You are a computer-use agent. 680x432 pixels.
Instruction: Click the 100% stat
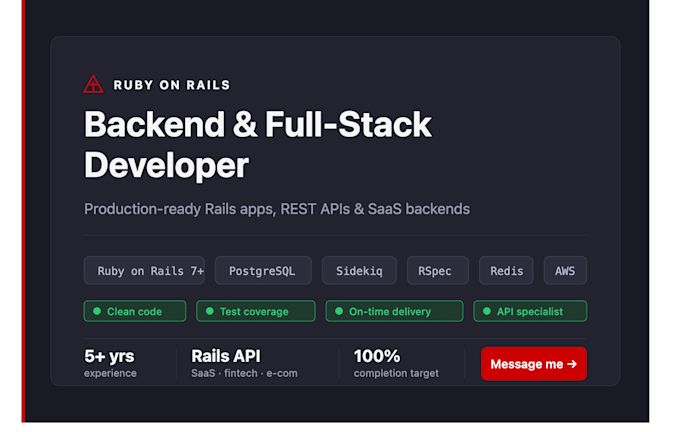(377, 356)
